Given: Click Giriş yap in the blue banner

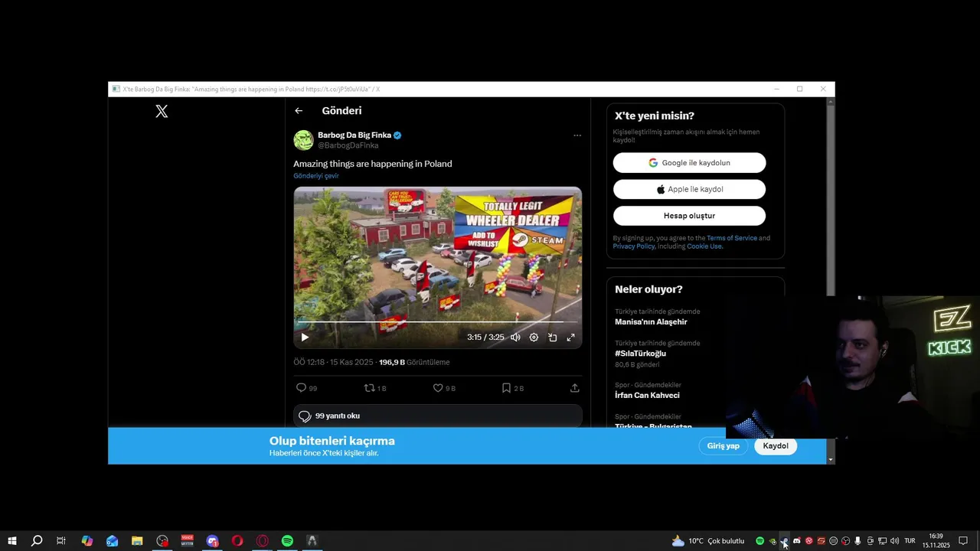Looking at the screenshot, I should pyautogui.click(x=723, y=446).
